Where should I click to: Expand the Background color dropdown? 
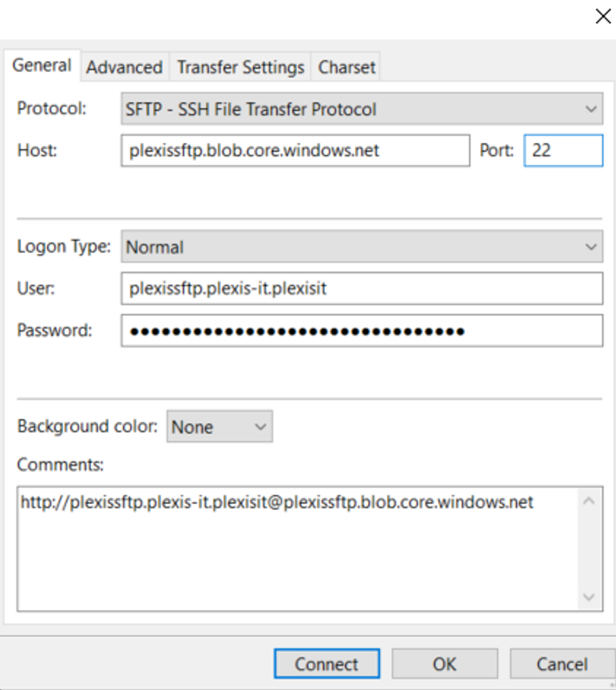point(220,426)
